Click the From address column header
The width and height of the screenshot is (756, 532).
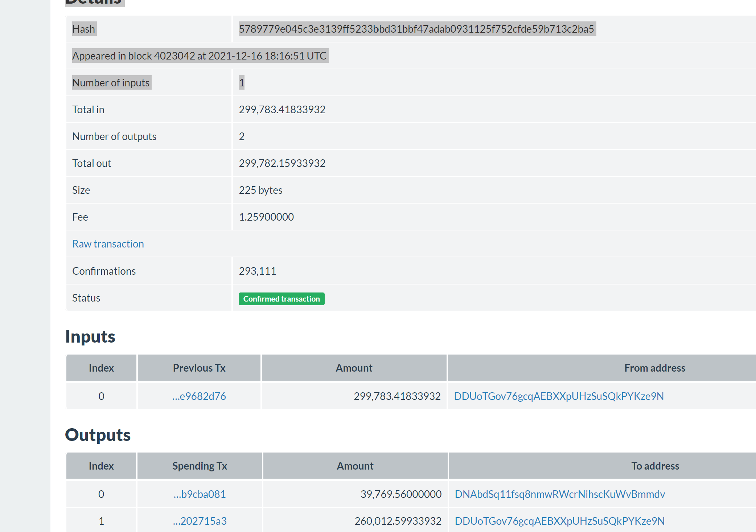tap(655, 368)
